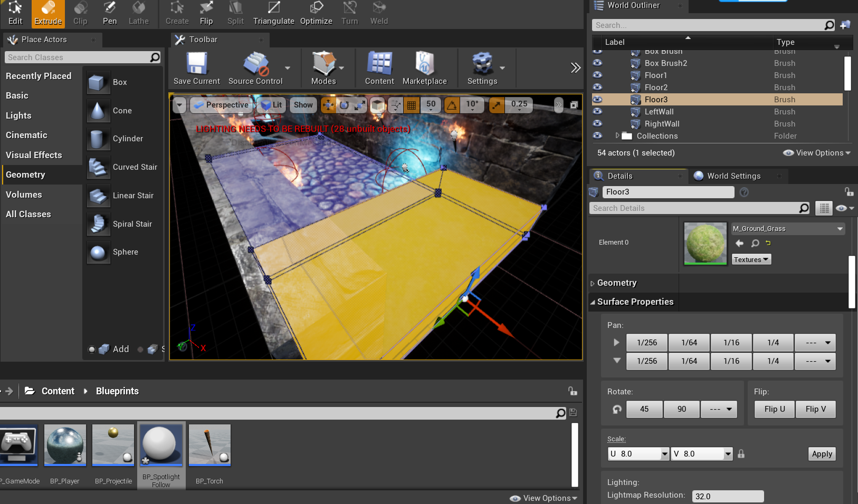Screen dimensions: 858x504
Task: Toggle visibility of Floor3 in outliner
Action: 597,99
